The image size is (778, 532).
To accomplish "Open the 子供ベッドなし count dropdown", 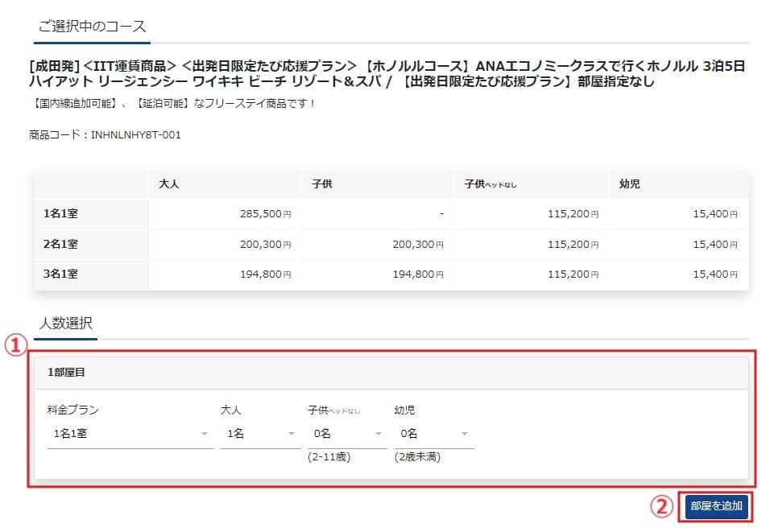I will click(347, 434).
